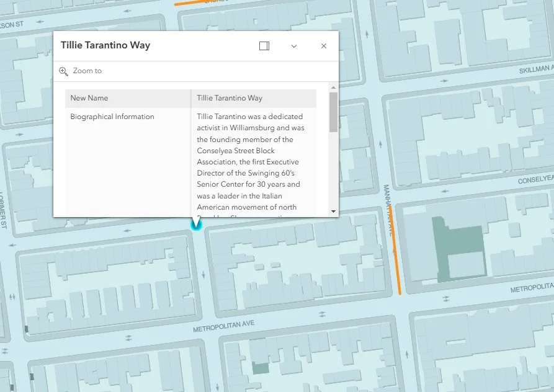Click the popup scrollbar thumb
This screenshot has height=392, width=554.
pos(333,112)
